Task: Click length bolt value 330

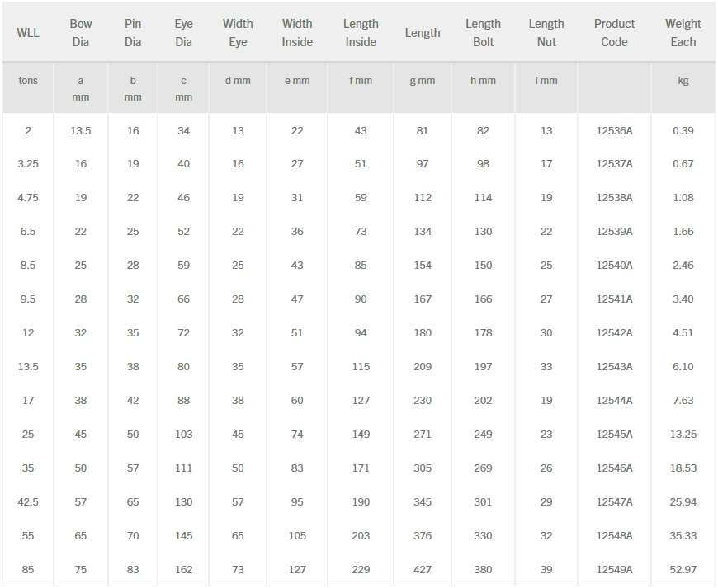Action: pos(483,536)
